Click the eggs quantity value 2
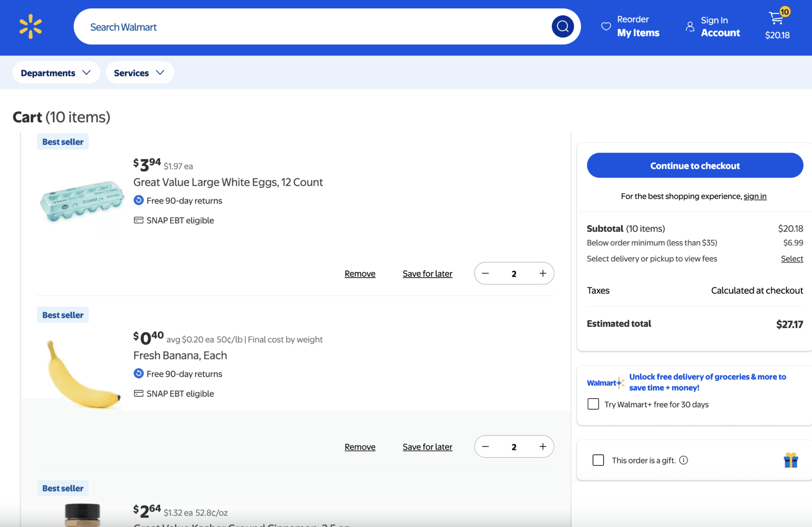Screen dimensions: 812x527 pyautogui.click(x=514, y=274)
